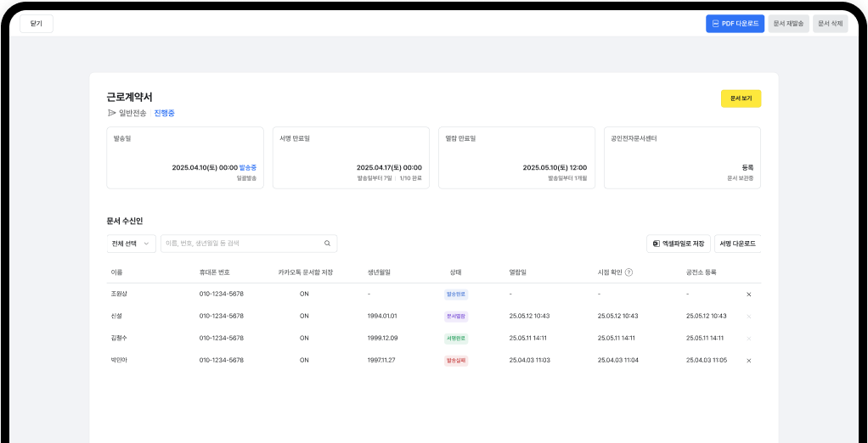Remove recipient 조원상 with the X icon
This screenshot has height=443, width=868.
[748, 294]
